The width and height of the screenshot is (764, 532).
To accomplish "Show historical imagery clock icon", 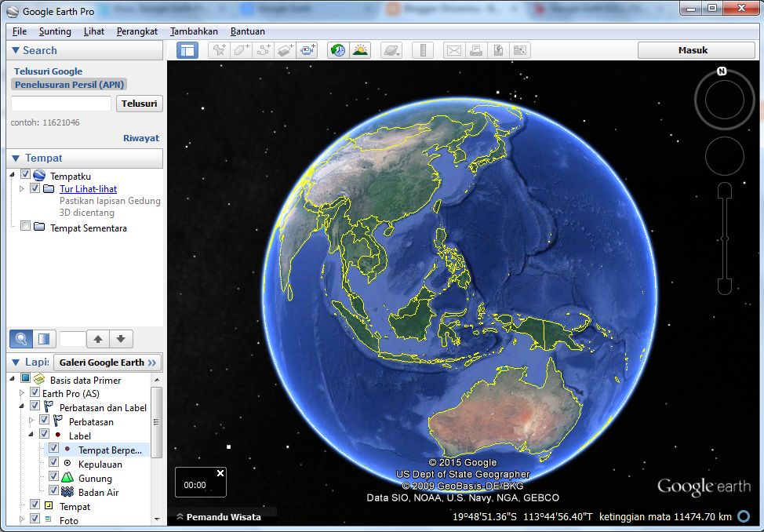I will pyautogui.click(x=337, y=50).
